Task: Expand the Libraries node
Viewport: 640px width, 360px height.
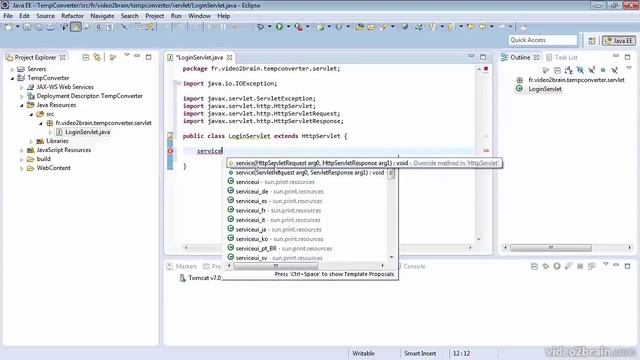Action: coord(31,141)
